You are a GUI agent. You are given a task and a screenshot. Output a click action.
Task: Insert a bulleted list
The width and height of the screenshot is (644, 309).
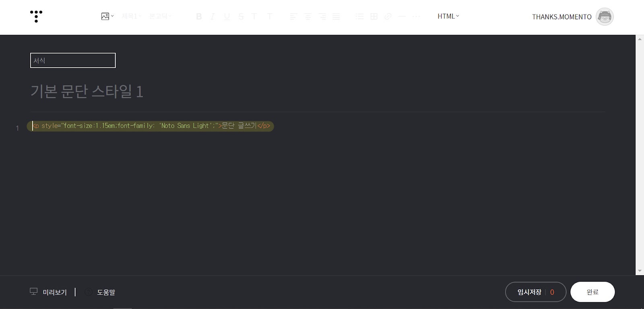359,16
